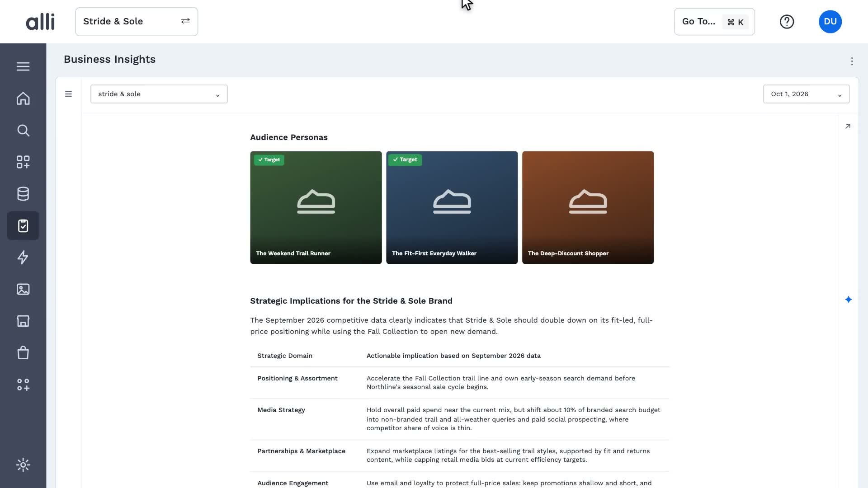Open the help question mark icon
This screenshot has width=868, height=488.
[787, 22]
